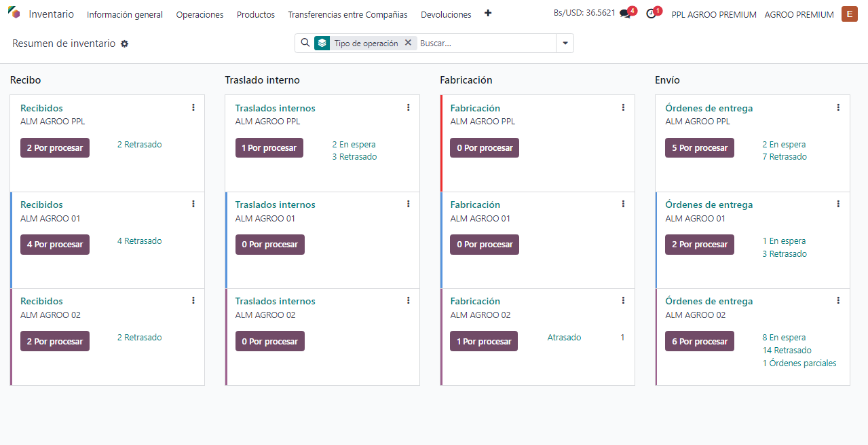Open the settings gear beside Resumen de inventario
The width and height of the screenshot is (868, 445).
pos(124,43)
